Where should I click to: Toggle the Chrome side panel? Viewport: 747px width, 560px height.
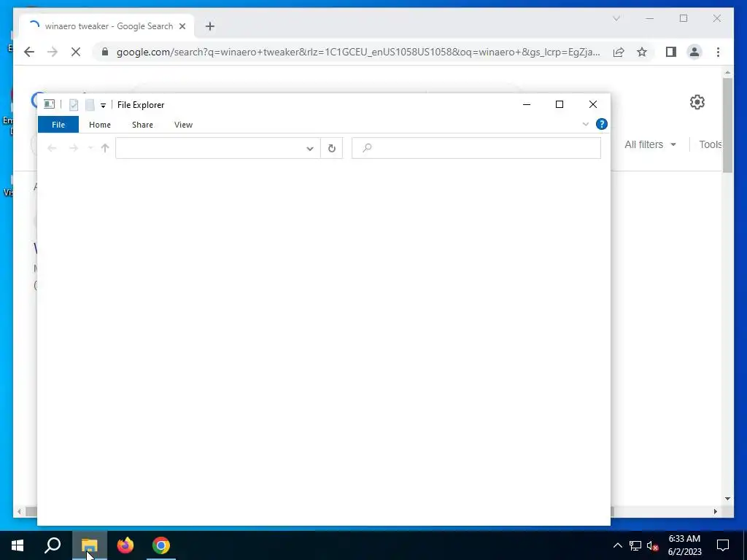[x=671, y=52]
